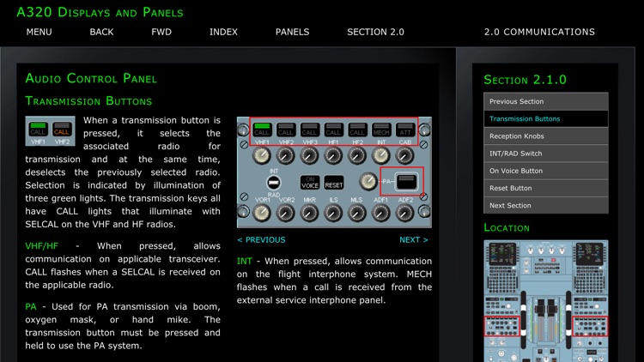Open the PANELS navigation item

click(x=293, y=32)
